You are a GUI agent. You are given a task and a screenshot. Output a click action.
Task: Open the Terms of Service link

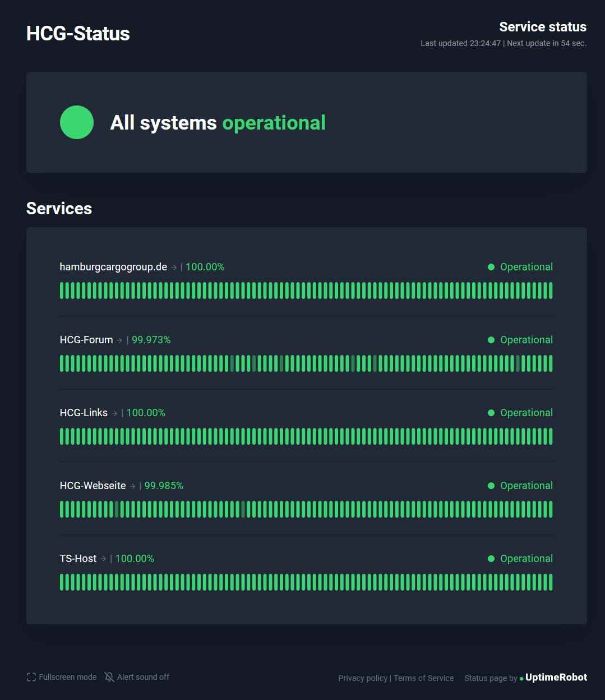click(x=424, y=678)
